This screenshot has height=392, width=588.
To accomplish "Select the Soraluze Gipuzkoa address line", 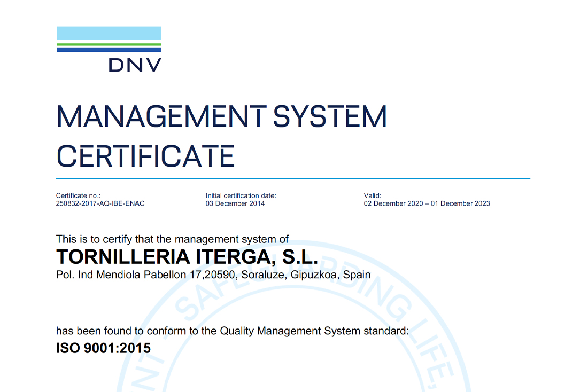I will pos(213,275).
